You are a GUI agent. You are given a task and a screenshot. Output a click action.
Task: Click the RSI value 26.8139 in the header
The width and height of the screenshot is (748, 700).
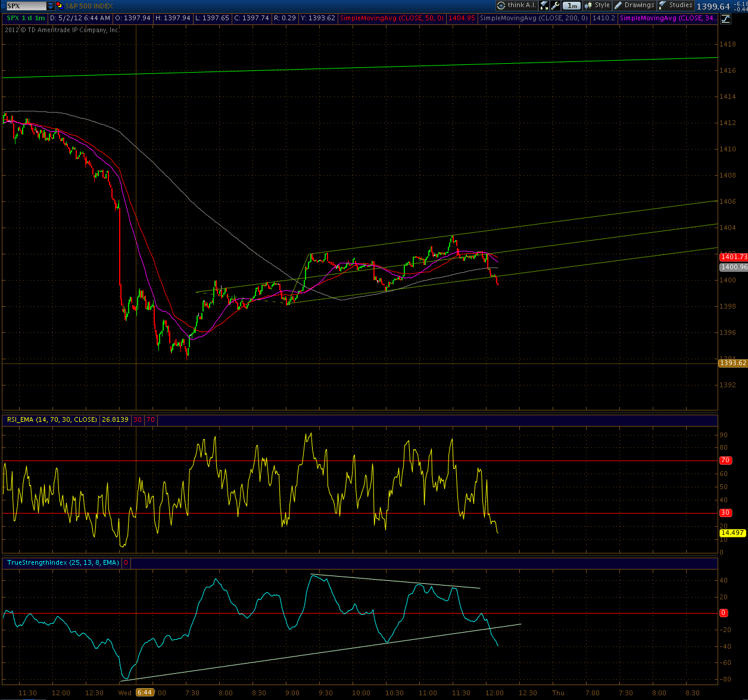116,419
